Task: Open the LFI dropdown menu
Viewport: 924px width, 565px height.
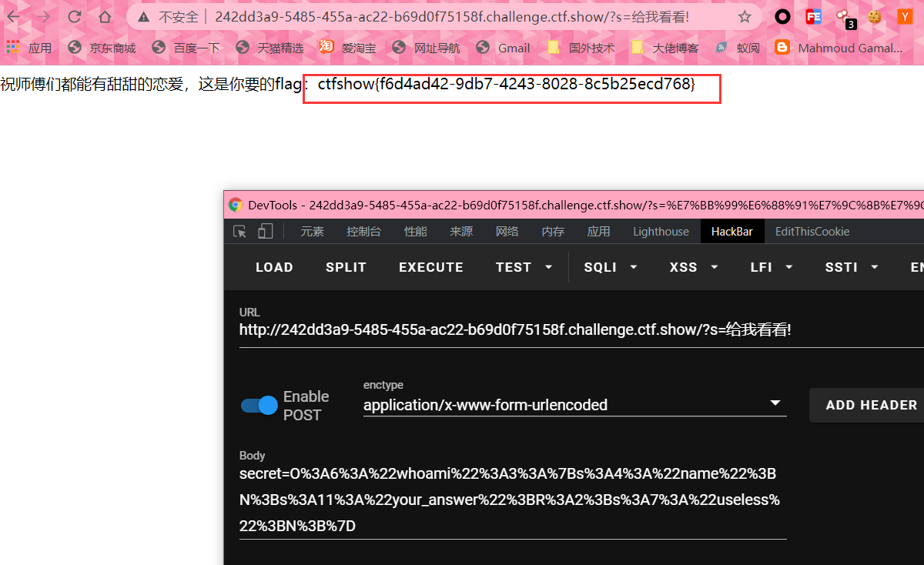Action: 771,267
